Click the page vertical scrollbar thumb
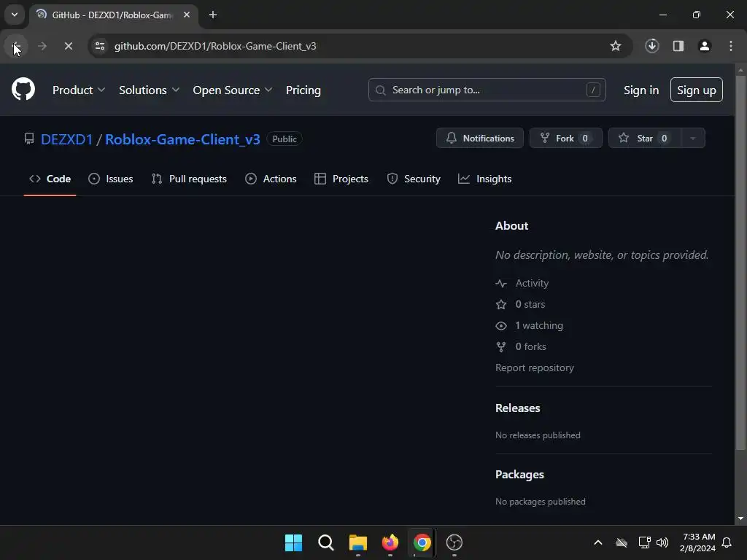Viewport: 747px width, 560px height. coord(740,262)
